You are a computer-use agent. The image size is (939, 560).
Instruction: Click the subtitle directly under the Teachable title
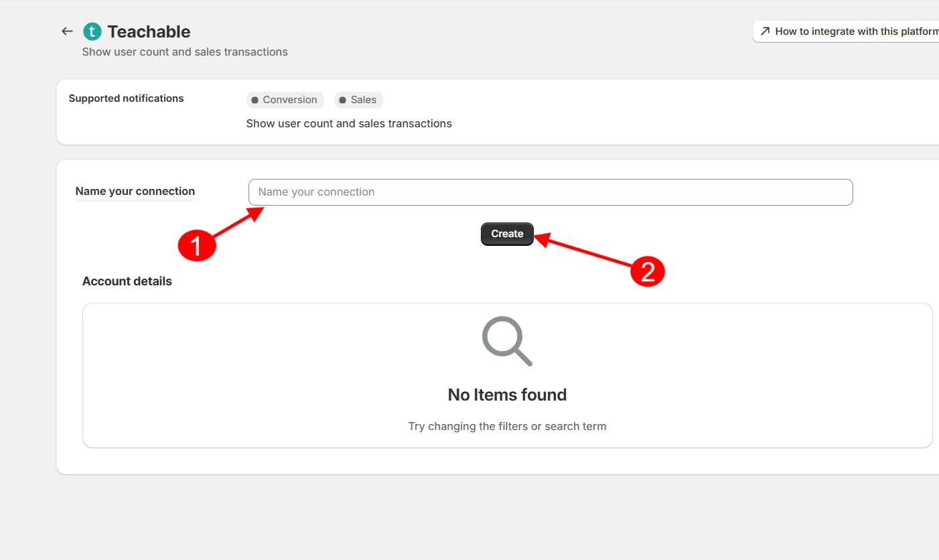[x=185, y=52]
